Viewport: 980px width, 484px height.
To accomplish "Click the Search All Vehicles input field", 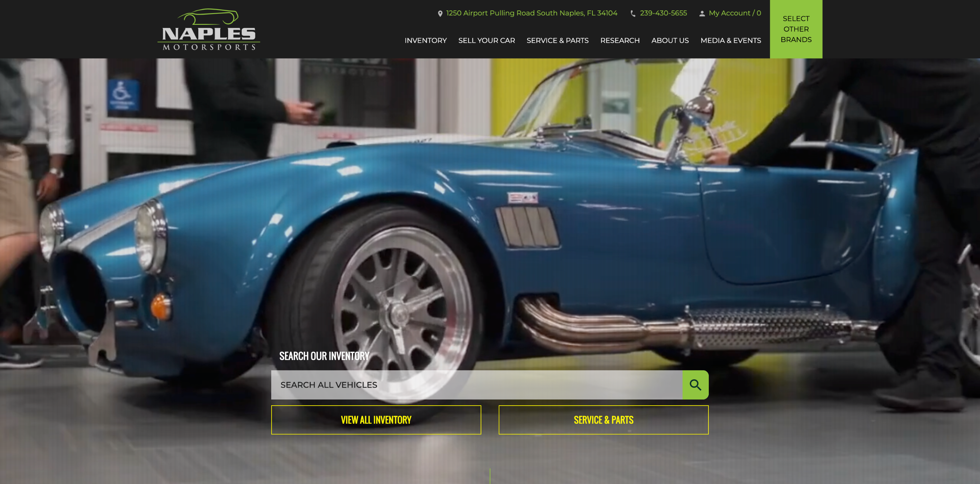I will (x=476, y=385).
